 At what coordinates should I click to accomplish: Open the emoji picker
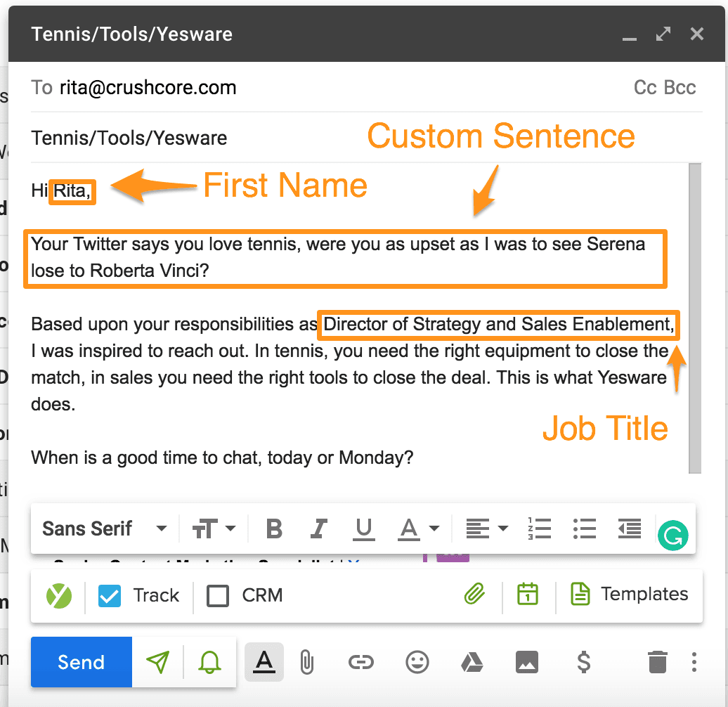pyautogui.click(x=417, y=662)
